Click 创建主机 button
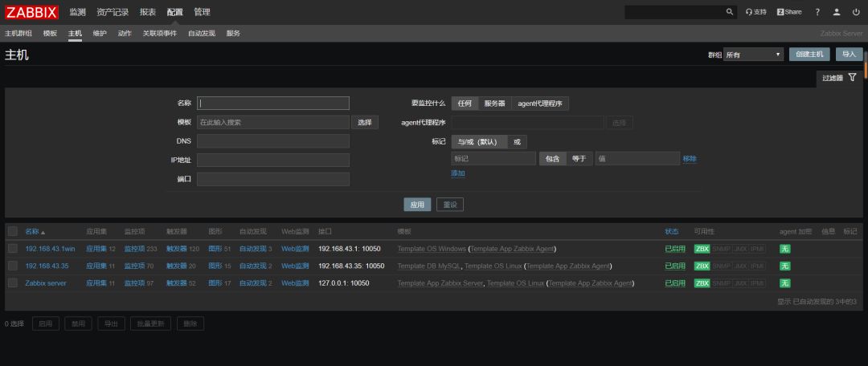This screenshot has height=366, width=868. 809,55
